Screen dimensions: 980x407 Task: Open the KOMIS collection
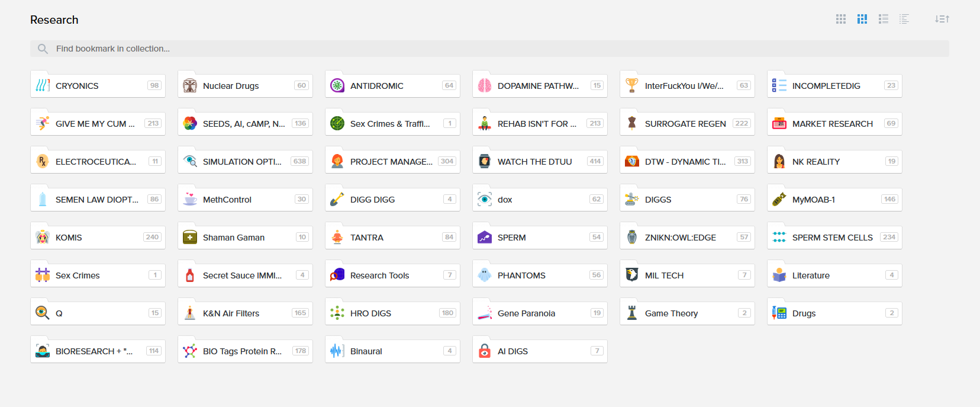click(98, 238)
